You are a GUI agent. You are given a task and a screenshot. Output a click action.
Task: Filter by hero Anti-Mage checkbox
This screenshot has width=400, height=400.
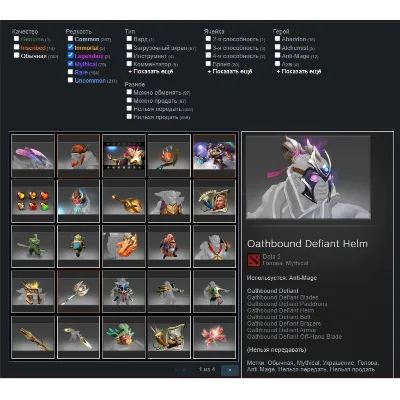277,55
